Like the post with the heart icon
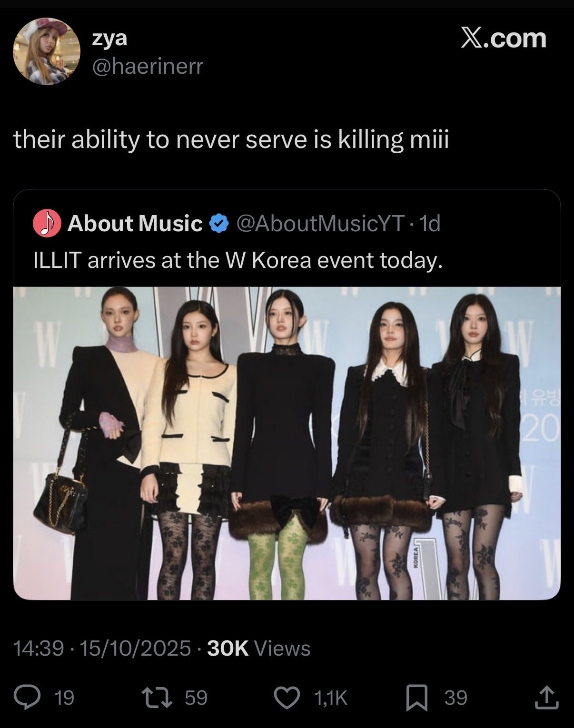Image resolution: width=574 pixels, height=728 pixels. pos(288,698)
